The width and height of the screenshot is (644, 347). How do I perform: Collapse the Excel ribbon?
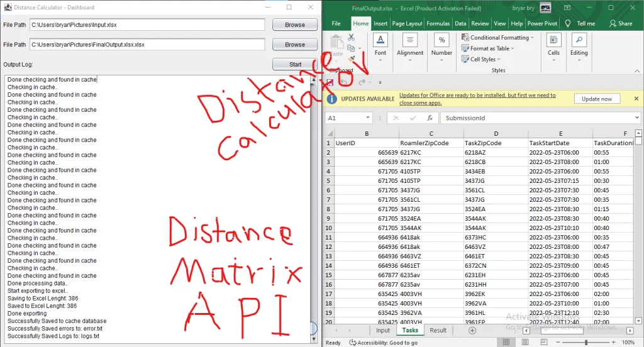click(x=637, y=70)
